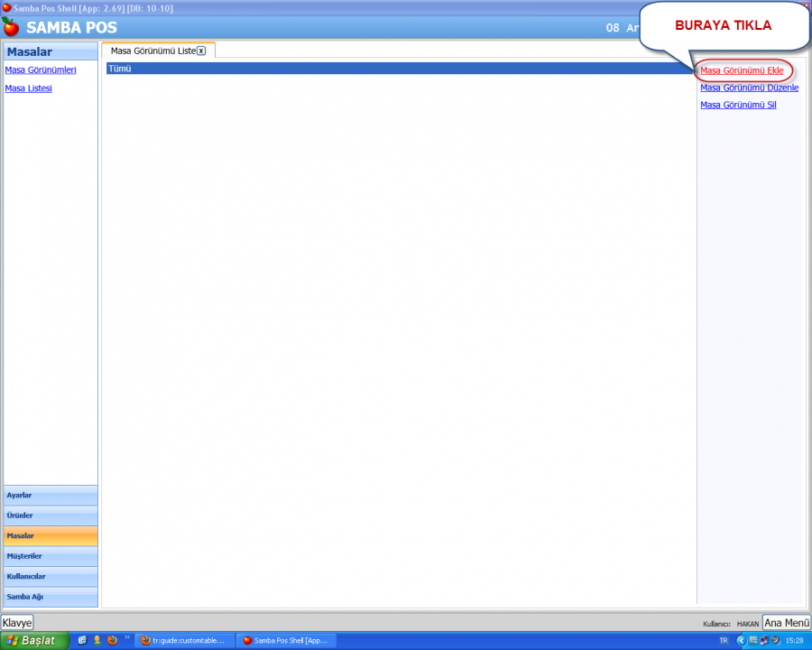Open the Windows Başlat start menu
812x650 pixels.
pos(34,641)
